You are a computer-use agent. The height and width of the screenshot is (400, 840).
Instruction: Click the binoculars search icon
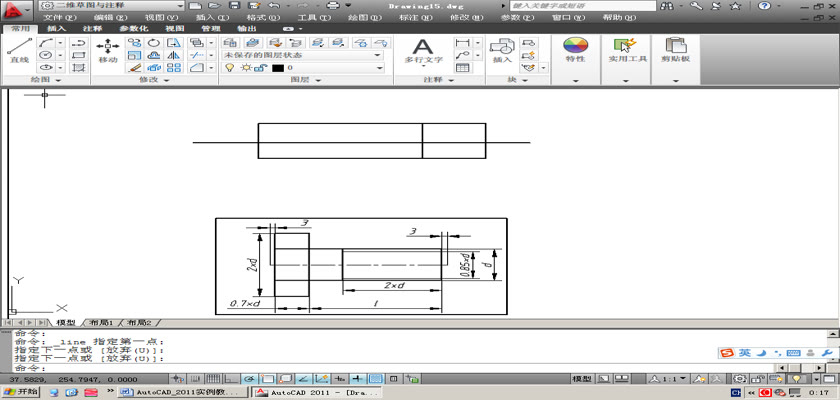(x=668, y=6)
